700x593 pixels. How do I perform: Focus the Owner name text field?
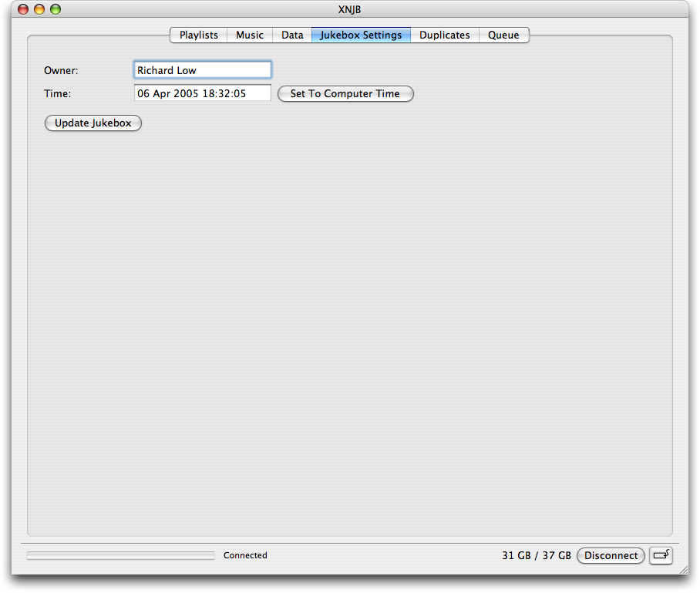[203, 70]
